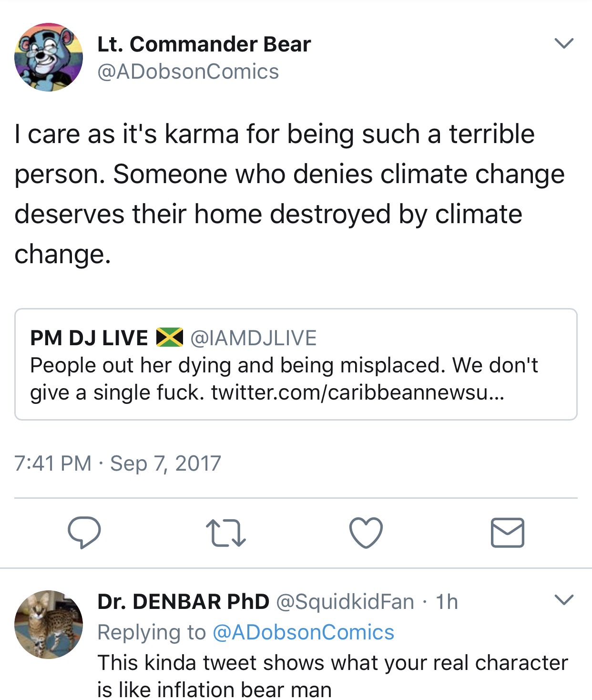Expand options chevron on Dr. DENBAR reply

tap(564, 600)
